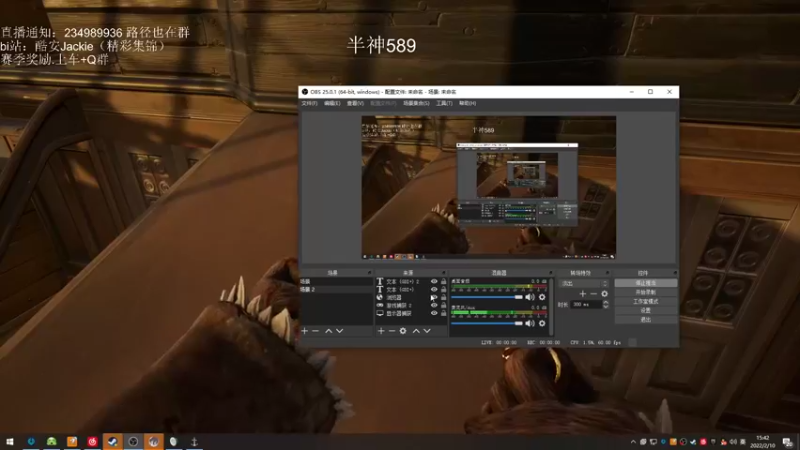Pop out the 来源 dock panel

point(443,273)
